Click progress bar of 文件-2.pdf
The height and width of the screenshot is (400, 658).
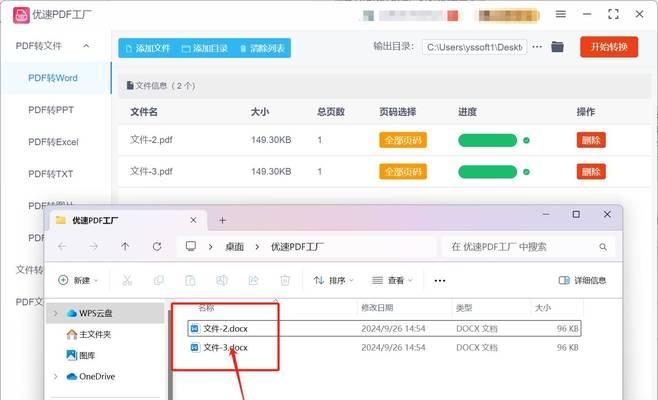click(x=487, y=140)
